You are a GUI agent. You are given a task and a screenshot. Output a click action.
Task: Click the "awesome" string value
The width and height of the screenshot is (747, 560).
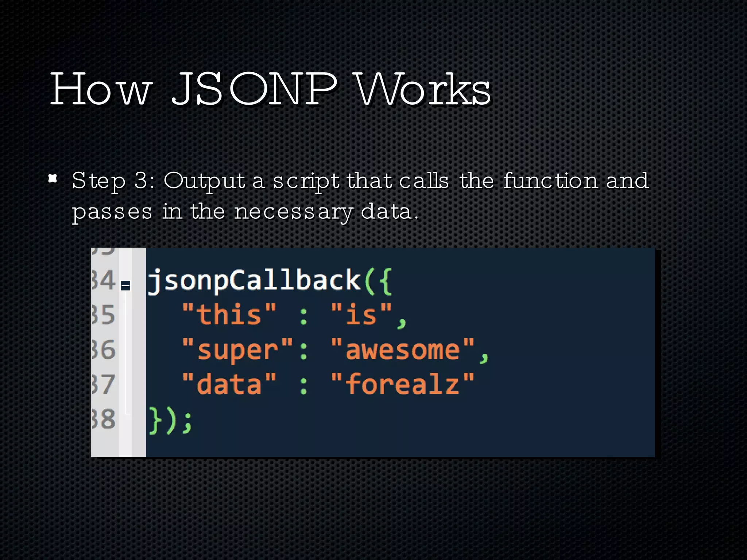(402, 349)
